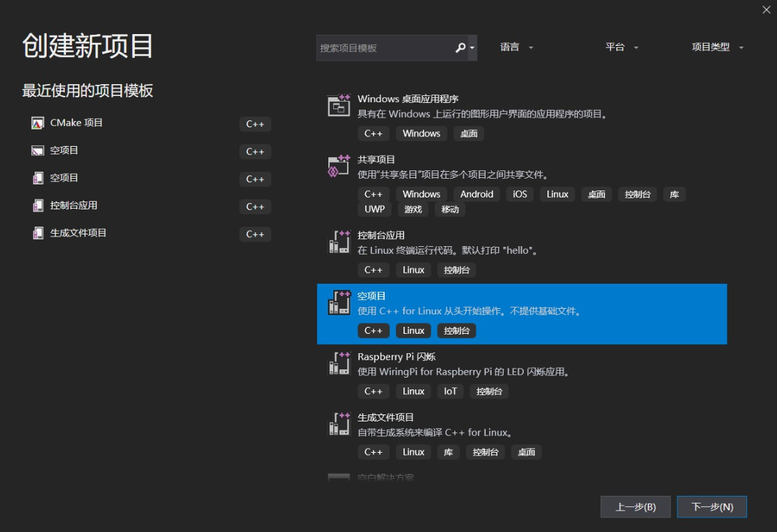Close the create new project dialog
Viewport: 777px width, 532px height.
[x=766, y=10]
